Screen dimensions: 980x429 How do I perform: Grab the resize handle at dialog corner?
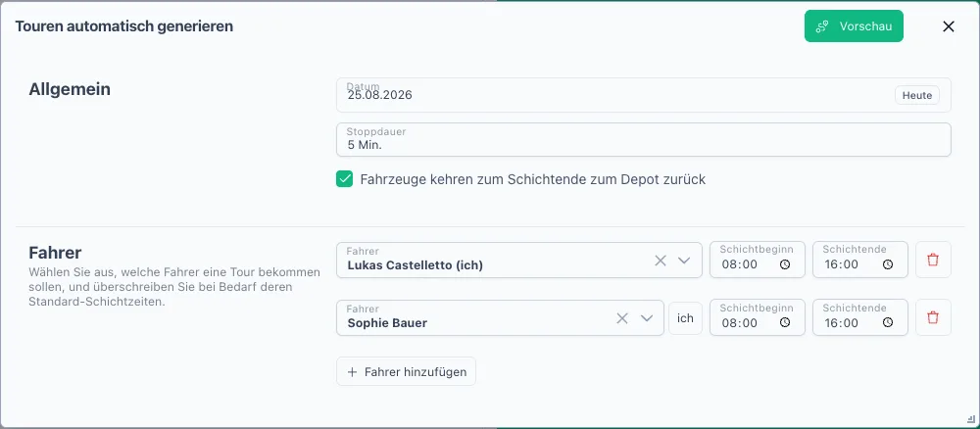pos(970,419)
